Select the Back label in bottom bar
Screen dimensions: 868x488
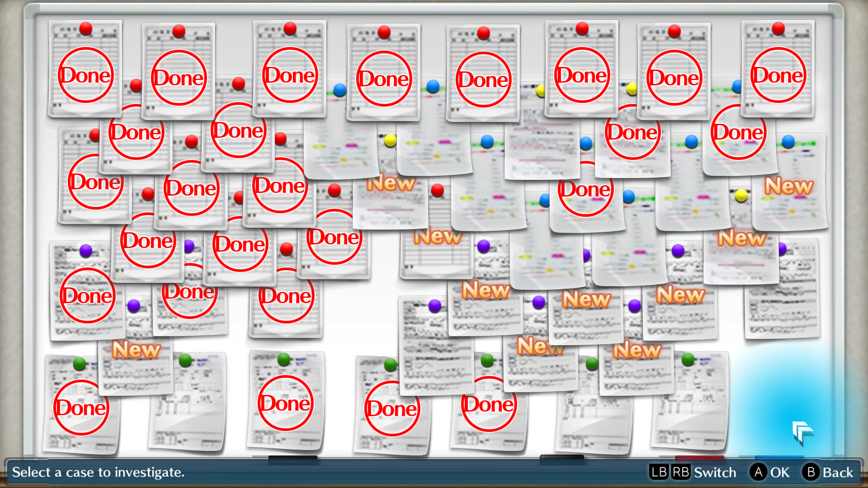838,473
